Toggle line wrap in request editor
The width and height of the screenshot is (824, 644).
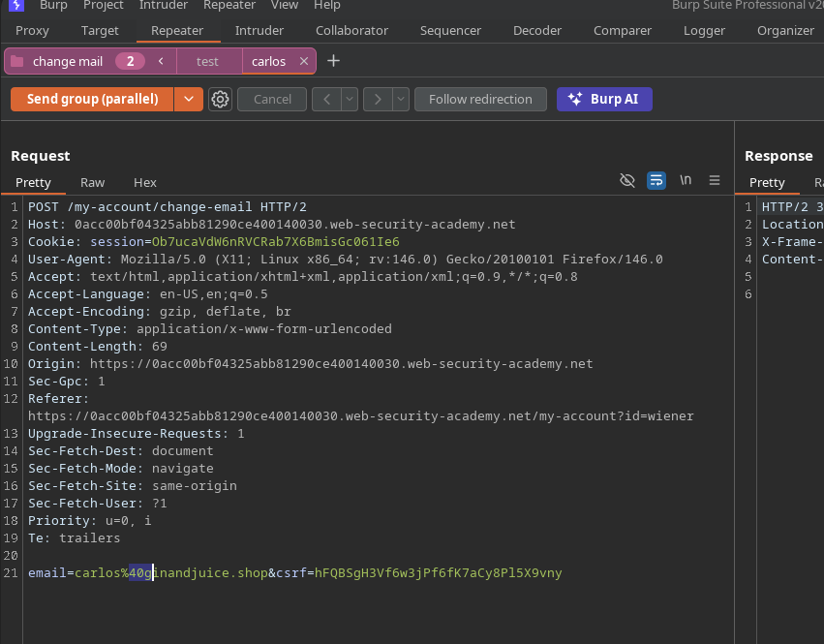(x=656, y=180)
